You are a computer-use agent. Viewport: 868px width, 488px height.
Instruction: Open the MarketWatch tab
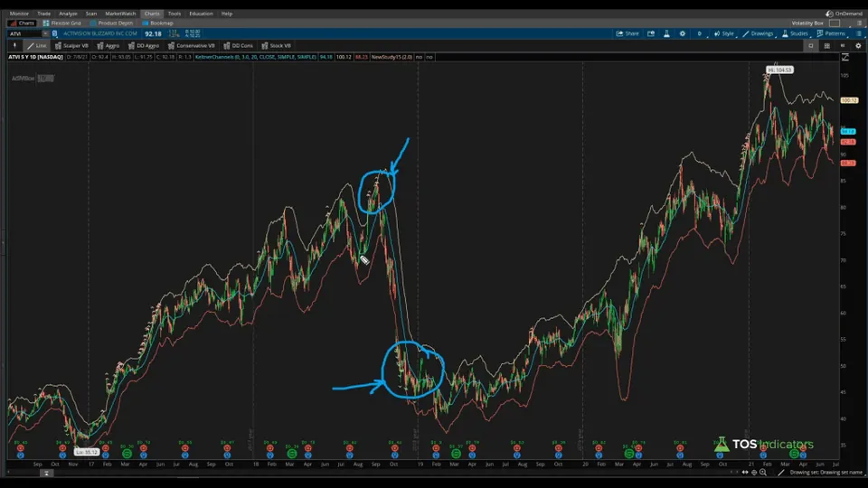pyautogui.click(x=120, y=14)
